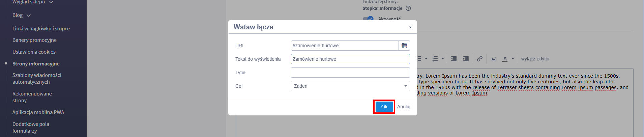Expand the numbered list style dropdown arrow

[x=443, y=59]
